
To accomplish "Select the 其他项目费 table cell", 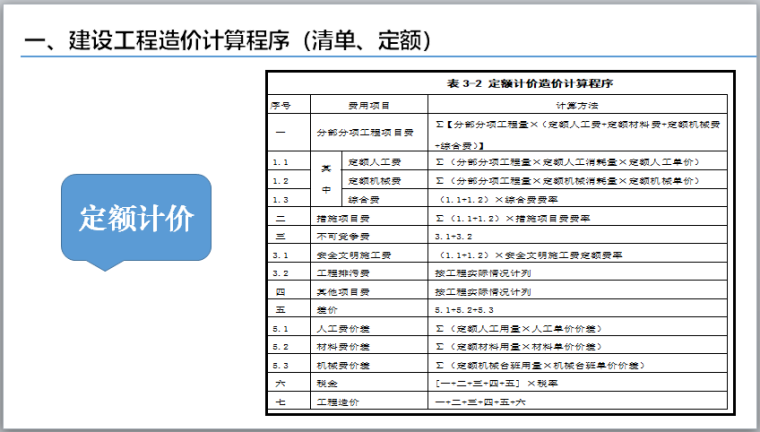I will pyautogui.click(x=369, y=292).
